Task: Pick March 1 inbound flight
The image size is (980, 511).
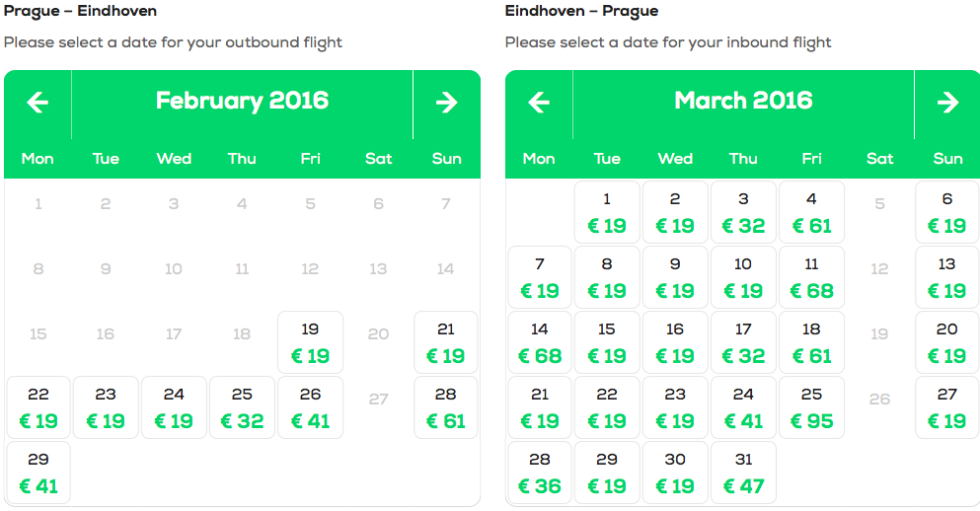Action: click(x=607, y=212)
